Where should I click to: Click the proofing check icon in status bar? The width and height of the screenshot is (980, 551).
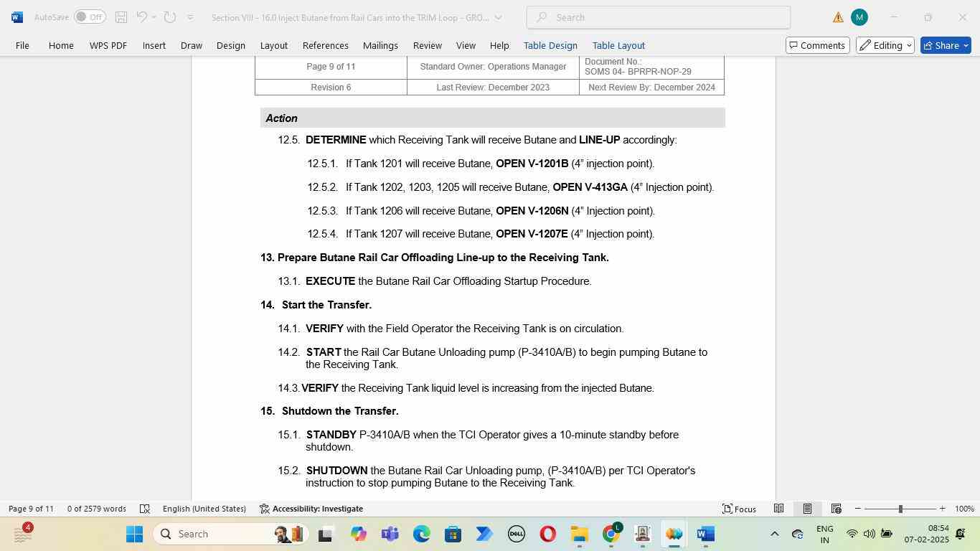[144, 509]
